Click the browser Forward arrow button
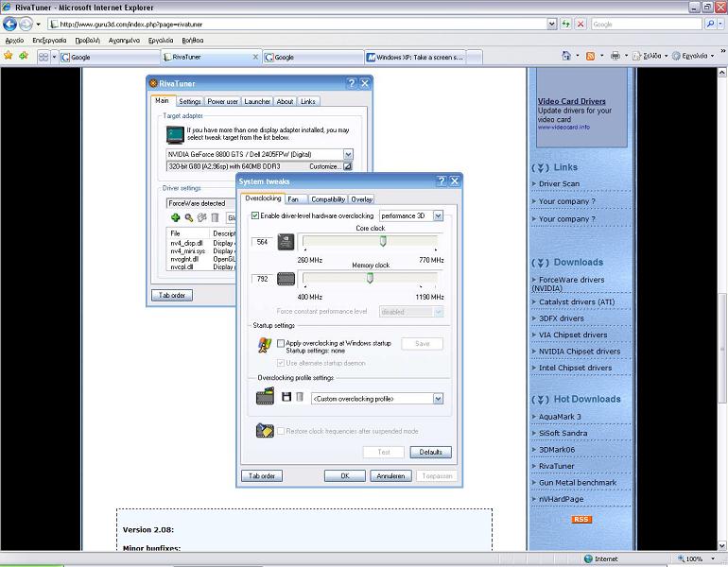Viewport: 728px width, 567px height. click(x=26, y=24)
